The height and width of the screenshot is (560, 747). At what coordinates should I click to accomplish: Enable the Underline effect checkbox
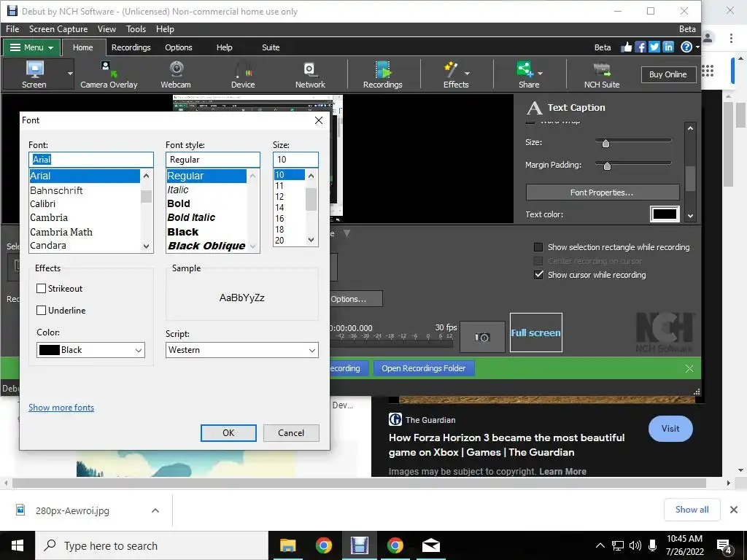coord(42,311)
